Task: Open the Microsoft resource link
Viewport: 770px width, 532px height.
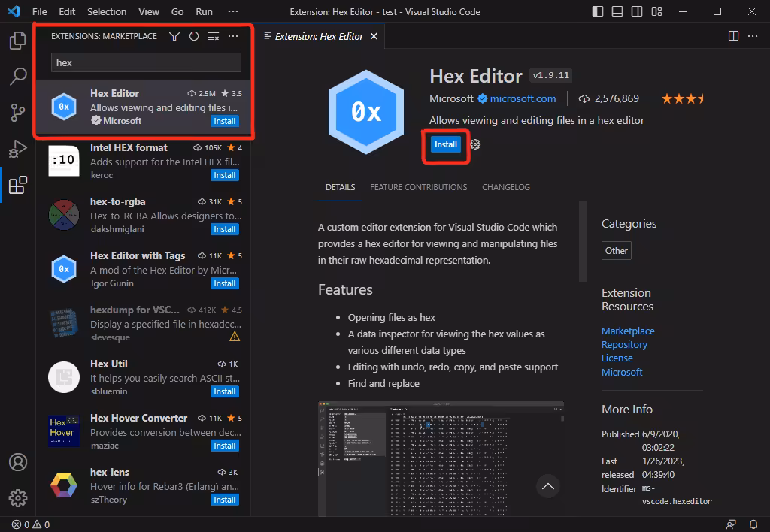Action: [x=622, y=372]
